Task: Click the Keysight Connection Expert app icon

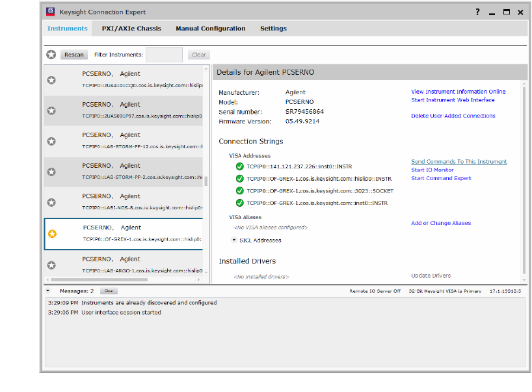Action: (50, 12)
